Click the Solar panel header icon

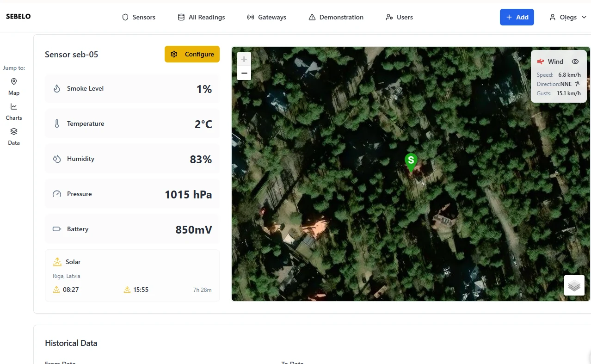tap(57, 262)
